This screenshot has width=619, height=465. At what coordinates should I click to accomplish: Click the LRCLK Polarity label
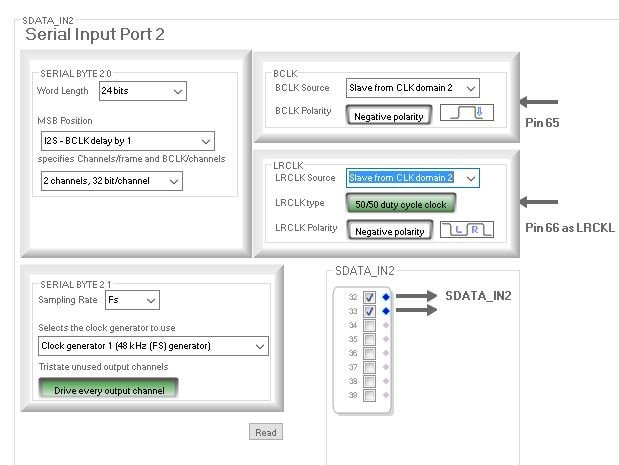point(306,228)
